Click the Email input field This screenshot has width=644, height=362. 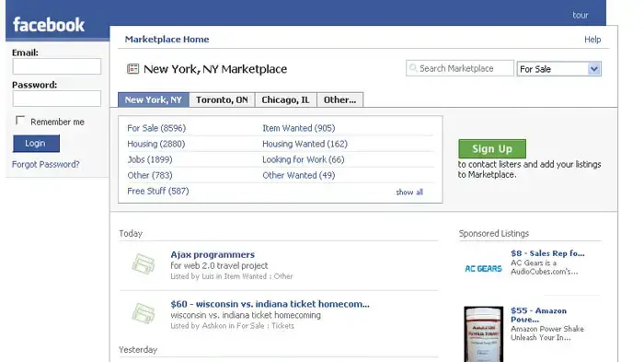click(57, 66)
